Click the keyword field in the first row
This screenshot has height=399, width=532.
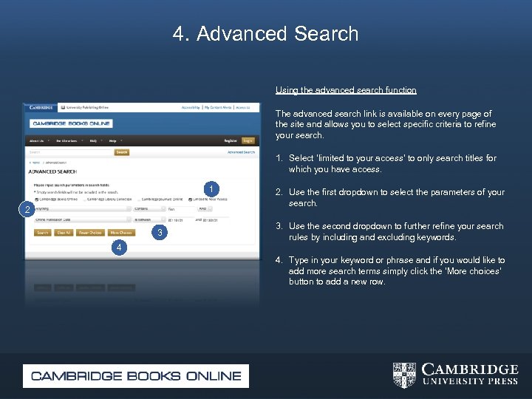tap(182, 209)
